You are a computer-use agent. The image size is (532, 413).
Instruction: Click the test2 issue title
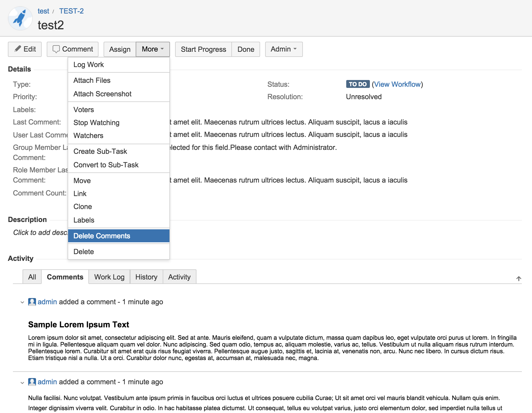tap(51, 25)
